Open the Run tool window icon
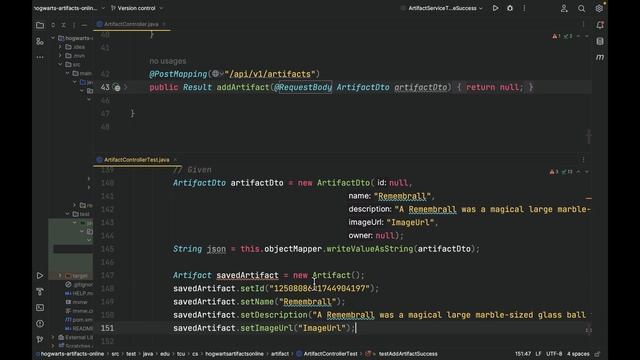640x360 pixels. point(40,276)
